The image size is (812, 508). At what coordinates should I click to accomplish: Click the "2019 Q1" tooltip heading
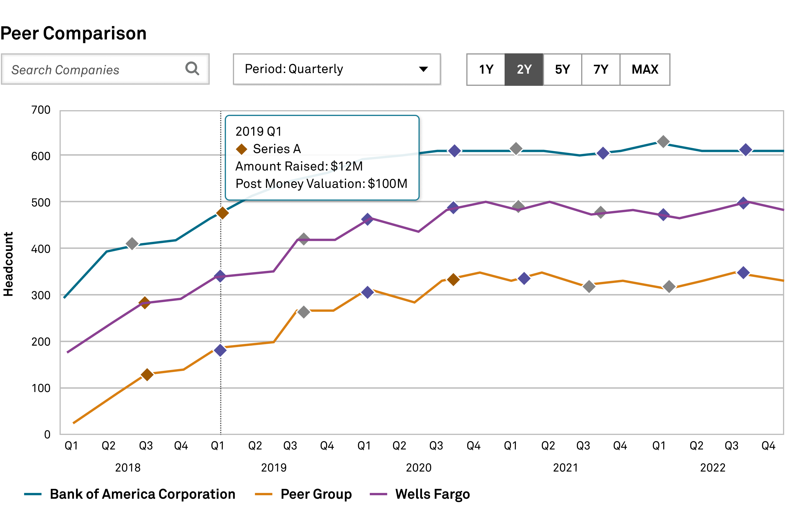coord(258,131)
